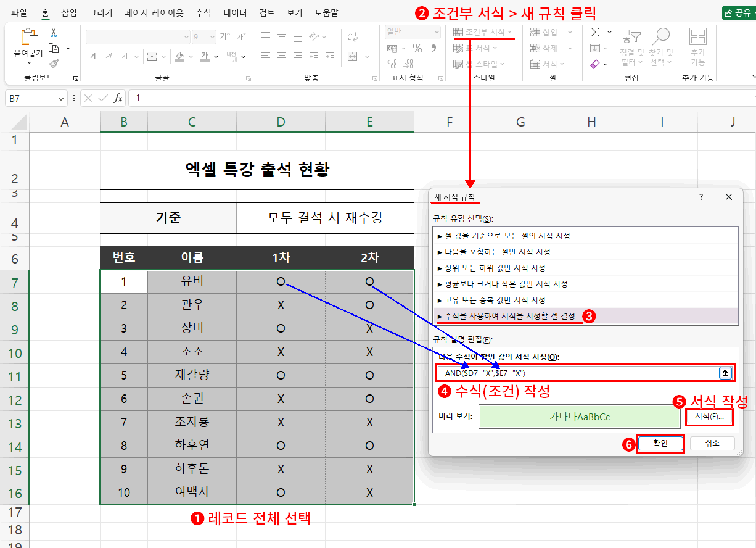Select column header G
Image resolution: width=756 pixels, height=548 pixels.
pos(520,122)
